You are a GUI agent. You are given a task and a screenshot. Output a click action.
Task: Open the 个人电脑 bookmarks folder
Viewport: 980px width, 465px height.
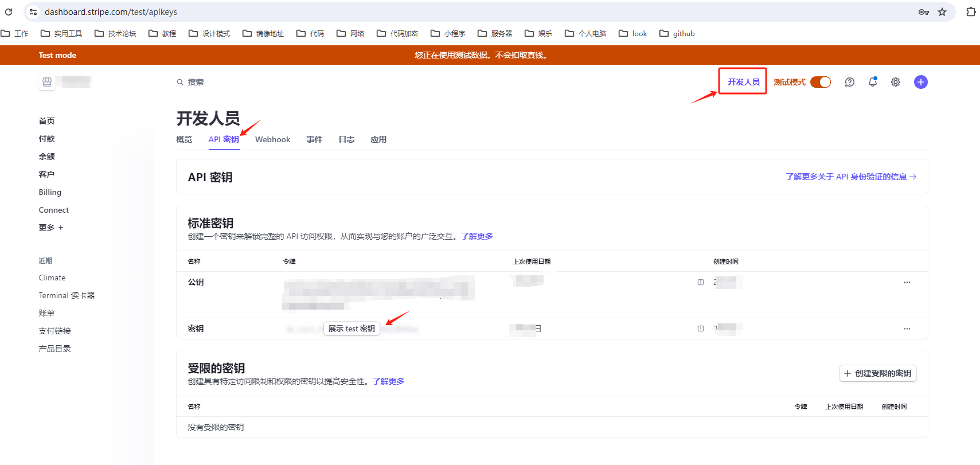pos(585,33)
